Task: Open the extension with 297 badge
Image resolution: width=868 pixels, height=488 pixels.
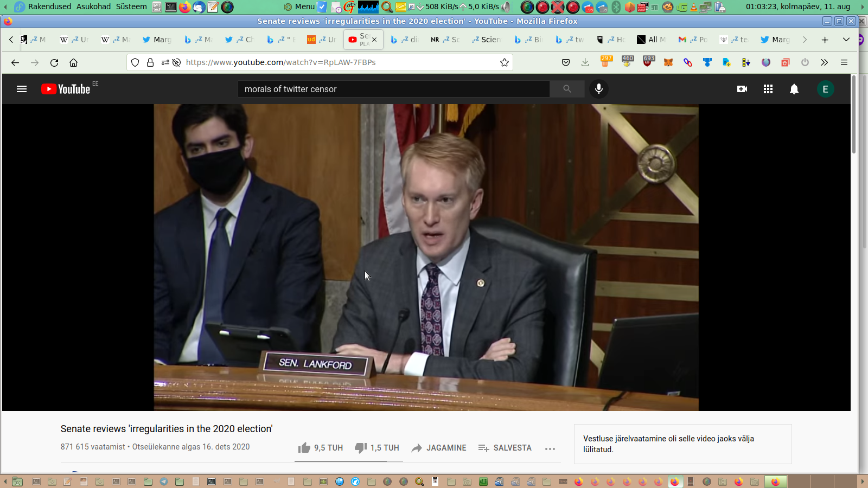Action: (606, 61)
